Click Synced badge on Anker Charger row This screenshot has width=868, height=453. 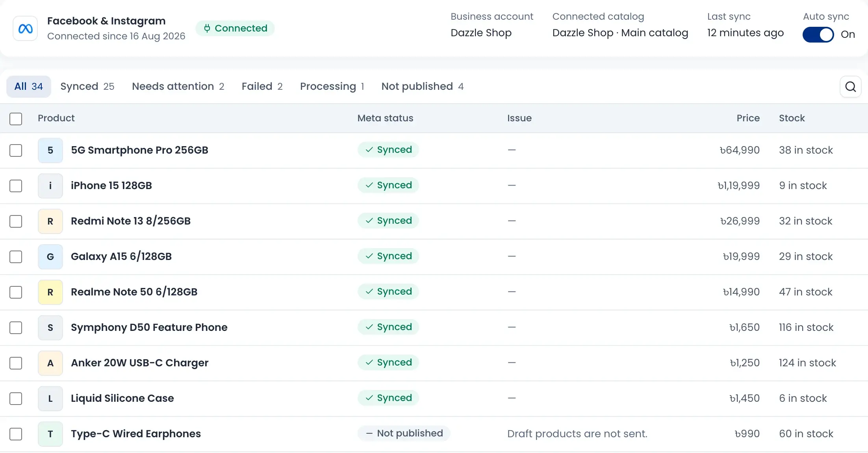[x=388, y=362]
